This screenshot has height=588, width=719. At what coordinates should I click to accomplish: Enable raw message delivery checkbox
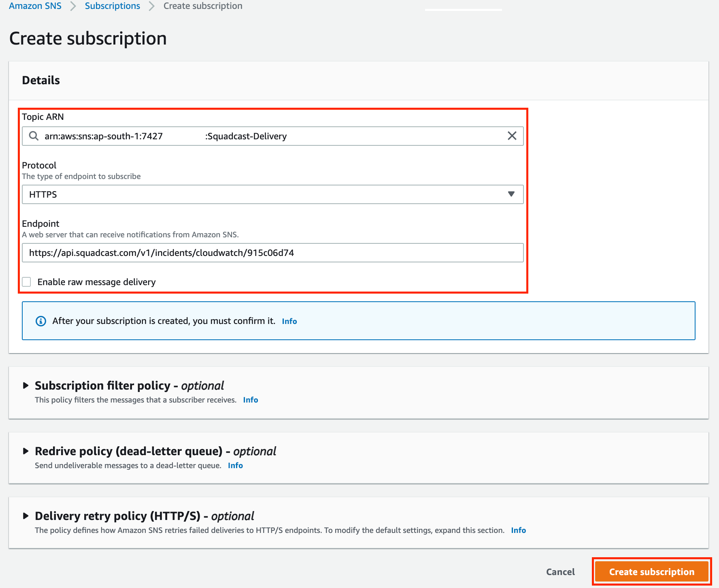point(26,282)
